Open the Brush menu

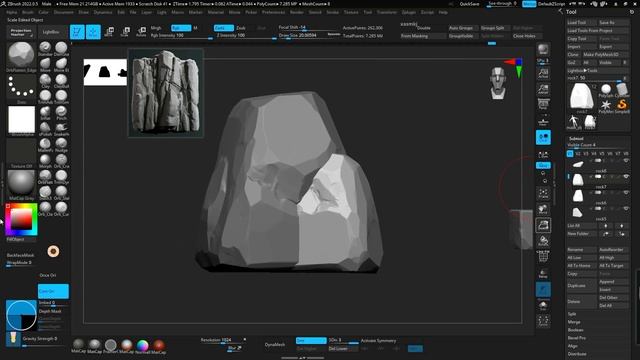click(x=28, y=12)
